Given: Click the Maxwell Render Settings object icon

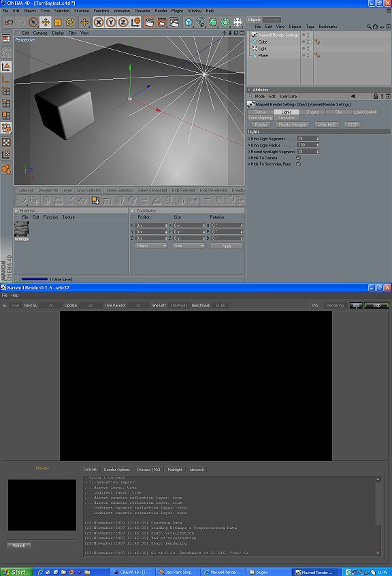Looking at the screenshot, I should point(255,35).
